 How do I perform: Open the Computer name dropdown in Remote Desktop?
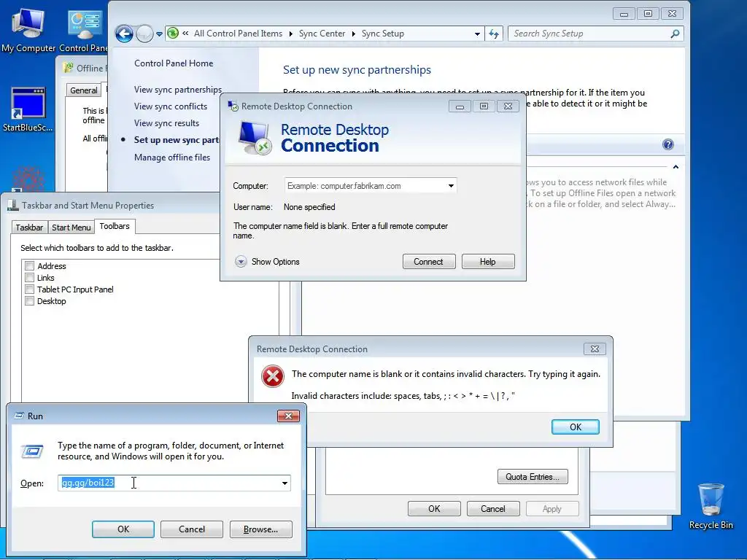coord(451,186)
